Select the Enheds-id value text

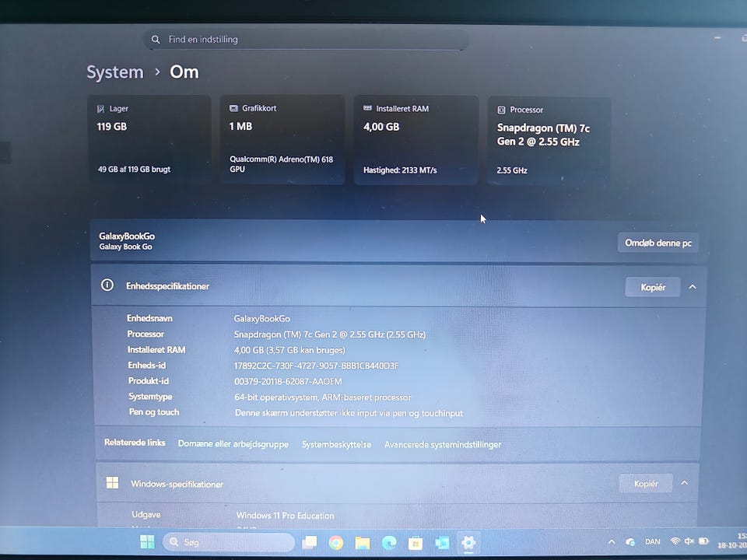pos(316,366)
